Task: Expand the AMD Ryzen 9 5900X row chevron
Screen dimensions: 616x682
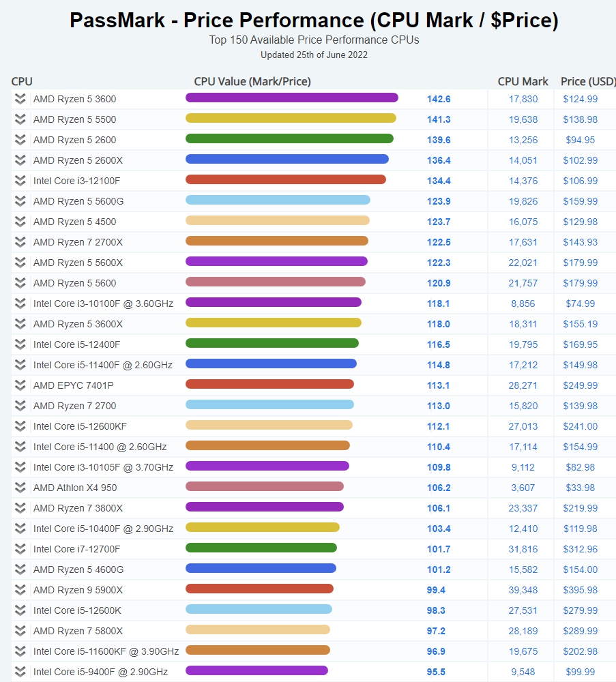Action: pyautogui.click(x=20, y=589)
